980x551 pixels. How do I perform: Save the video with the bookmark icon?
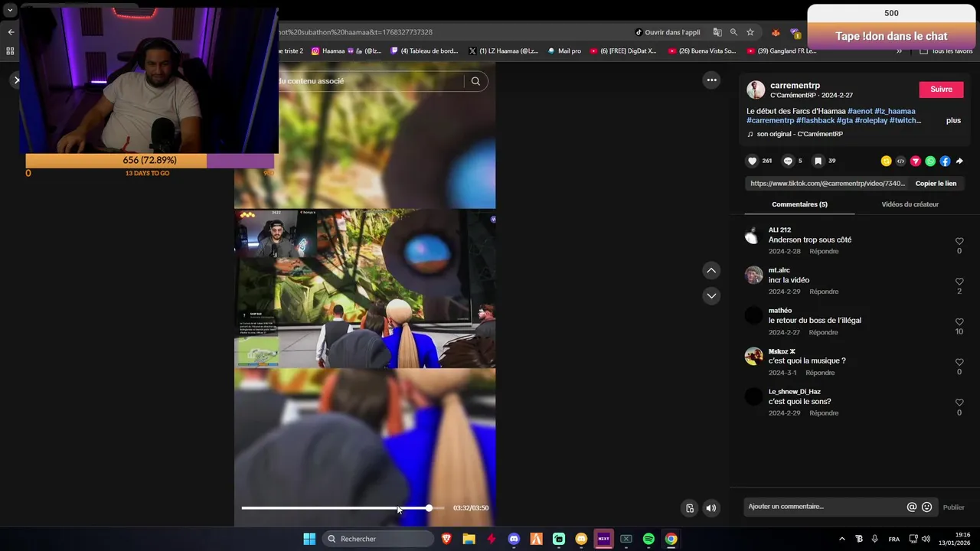coord(818,161)
